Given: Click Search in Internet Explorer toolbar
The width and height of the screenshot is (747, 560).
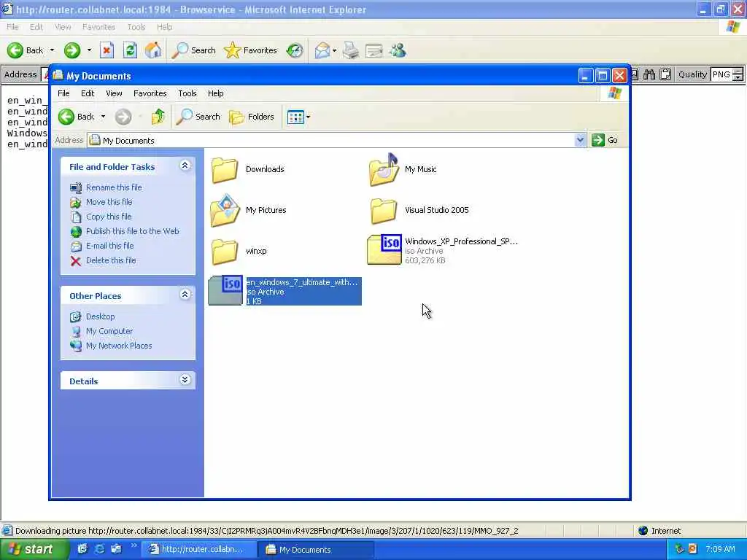Looking at the screenshot, I should (x=193, y=50).
